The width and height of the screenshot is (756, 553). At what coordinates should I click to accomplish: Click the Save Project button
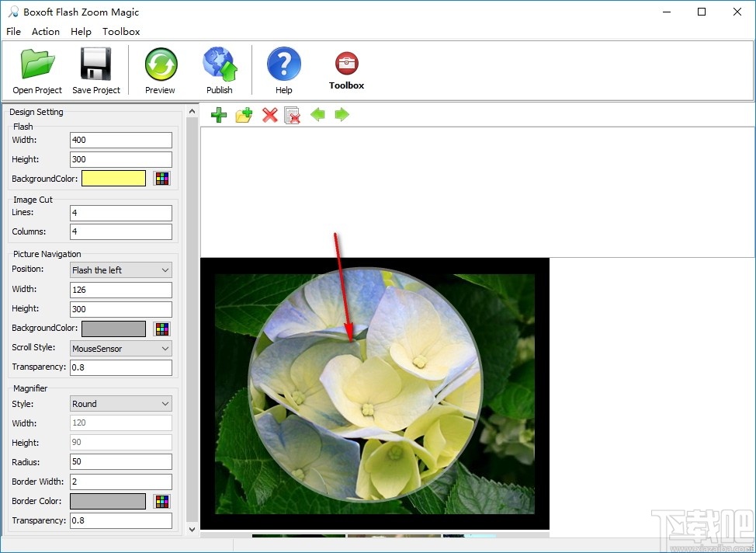(95, 68)
